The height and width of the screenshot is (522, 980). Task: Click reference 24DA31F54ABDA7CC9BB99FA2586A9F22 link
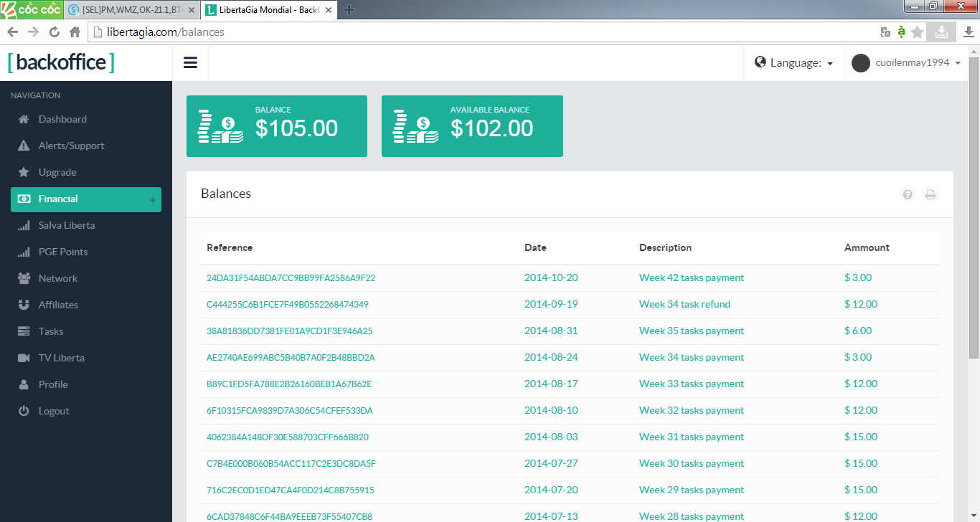tap(291, 278)
